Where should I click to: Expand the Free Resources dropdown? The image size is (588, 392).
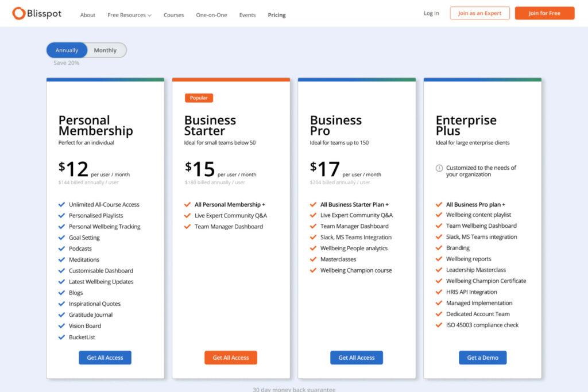coord(129,15)
